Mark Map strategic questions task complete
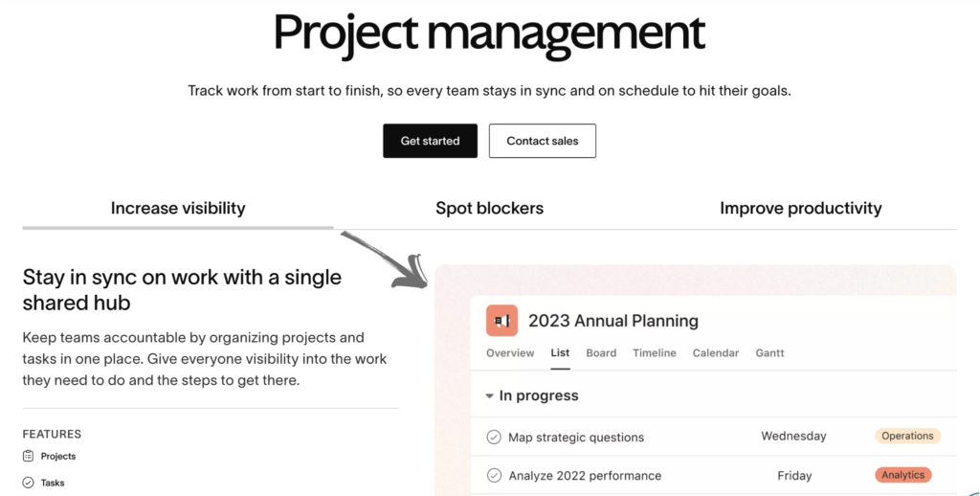 [x=494, y=437]
